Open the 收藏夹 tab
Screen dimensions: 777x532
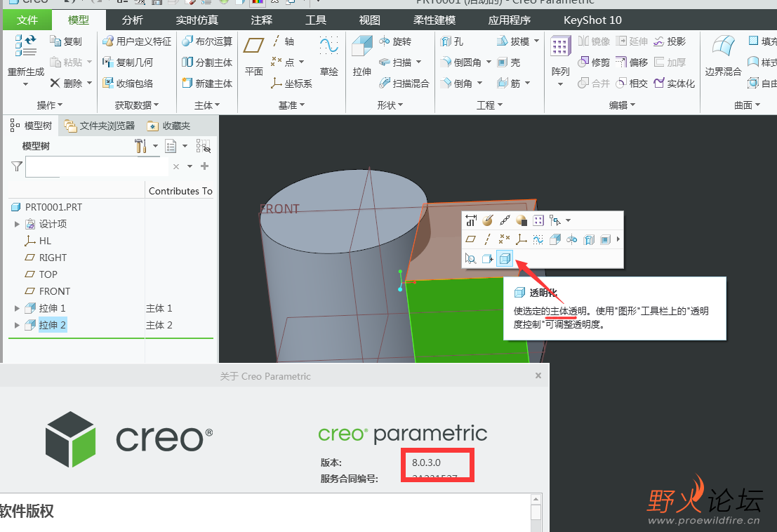(x=169, y=126)
